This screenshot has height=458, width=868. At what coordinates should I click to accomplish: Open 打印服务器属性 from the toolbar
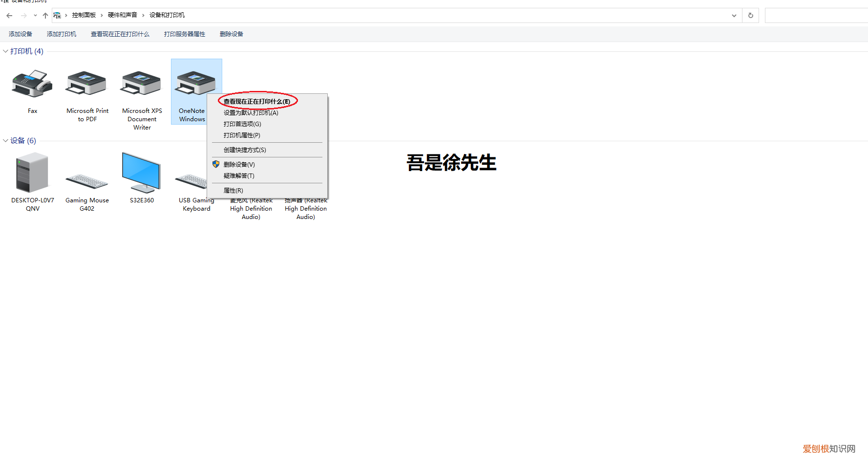point(184,34)
